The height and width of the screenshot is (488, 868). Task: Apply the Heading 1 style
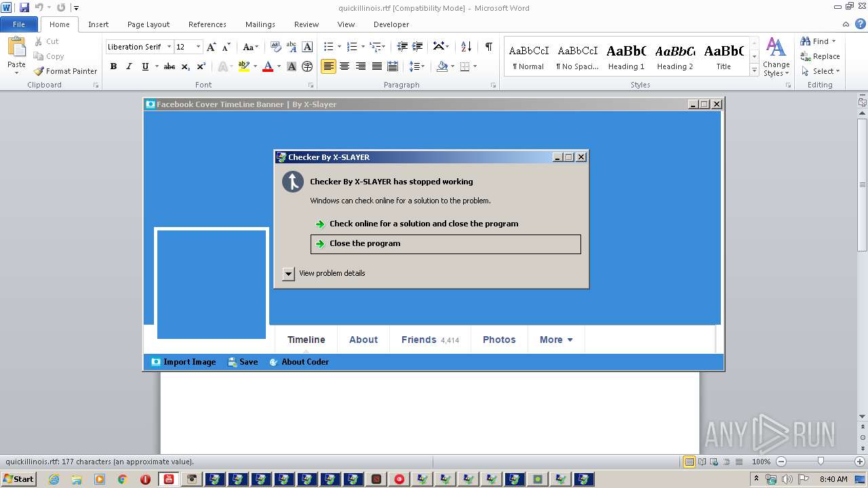tap(627, 57)
